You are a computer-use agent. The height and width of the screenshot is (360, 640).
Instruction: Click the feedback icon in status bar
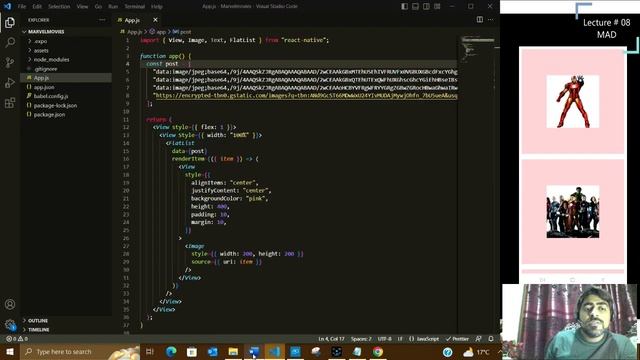[478, 339]
